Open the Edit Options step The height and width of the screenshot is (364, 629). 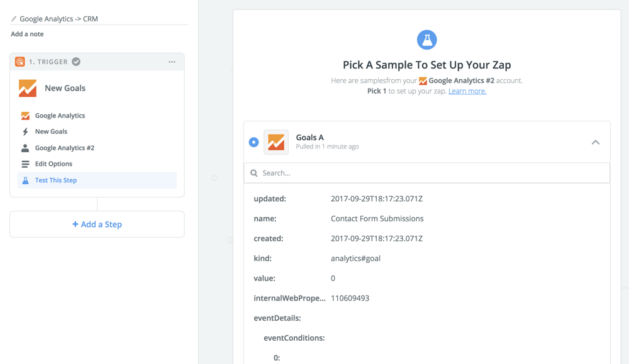(x=53, y=164)
